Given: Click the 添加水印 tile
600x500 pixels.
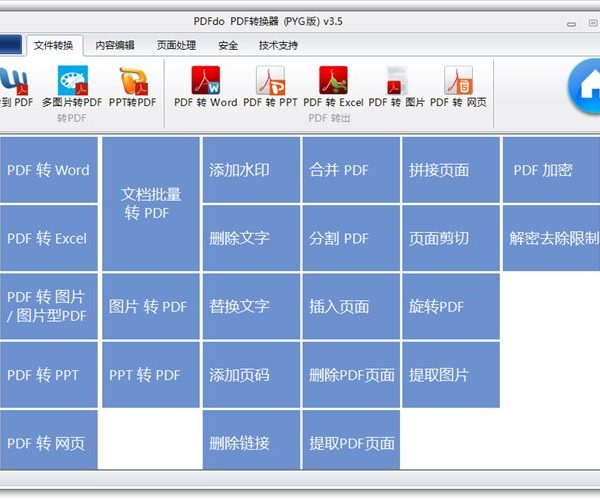Looking at the screenshot, I should (251, 170).
